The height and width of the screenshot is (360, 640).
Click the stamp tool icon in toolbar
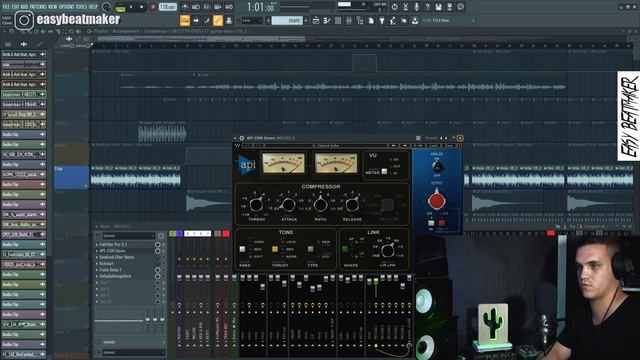(229, 20)
